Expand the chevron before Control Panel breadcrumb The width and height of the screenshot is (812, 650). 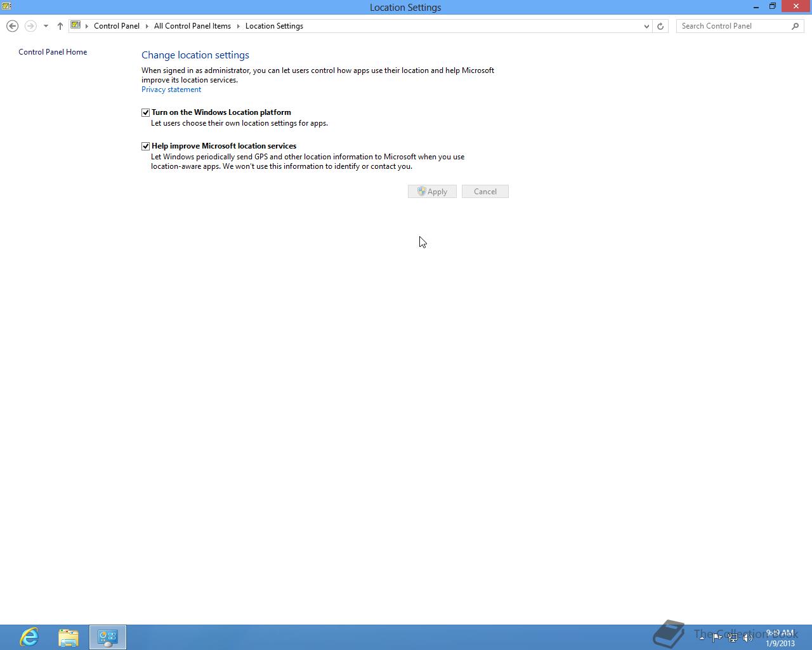(x=87, y=26)
